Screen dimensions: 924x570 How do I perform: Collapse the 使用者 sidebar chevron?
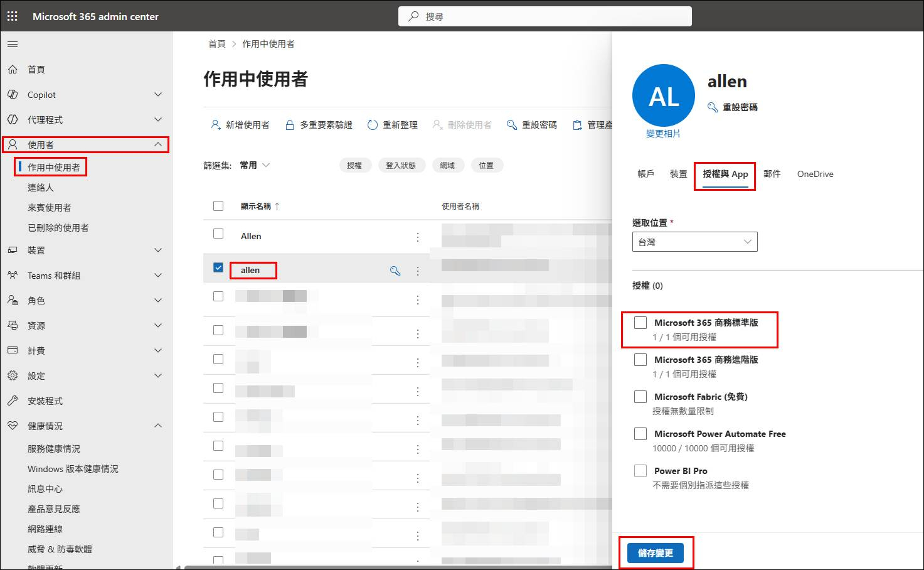[158, 145]
